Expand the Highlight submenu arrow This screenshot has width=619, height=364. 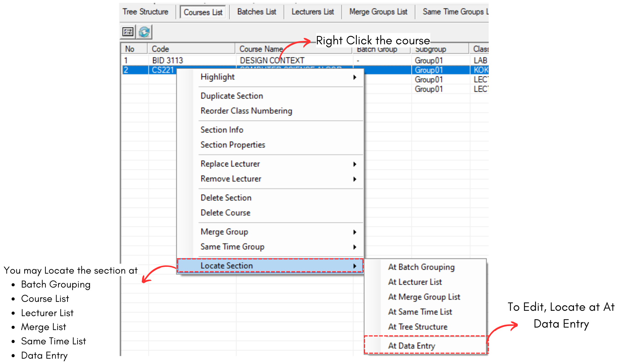tap(354, 77)
